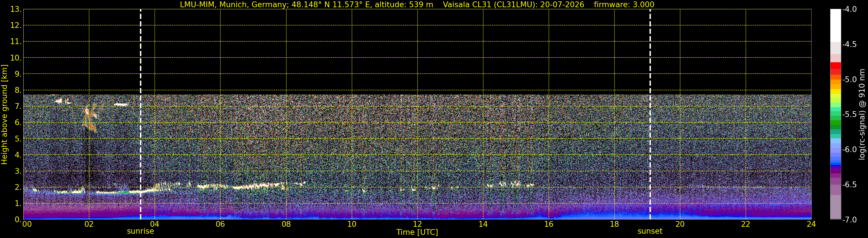Click the y-axis tick label '4.'

click(x=18, y=155)
